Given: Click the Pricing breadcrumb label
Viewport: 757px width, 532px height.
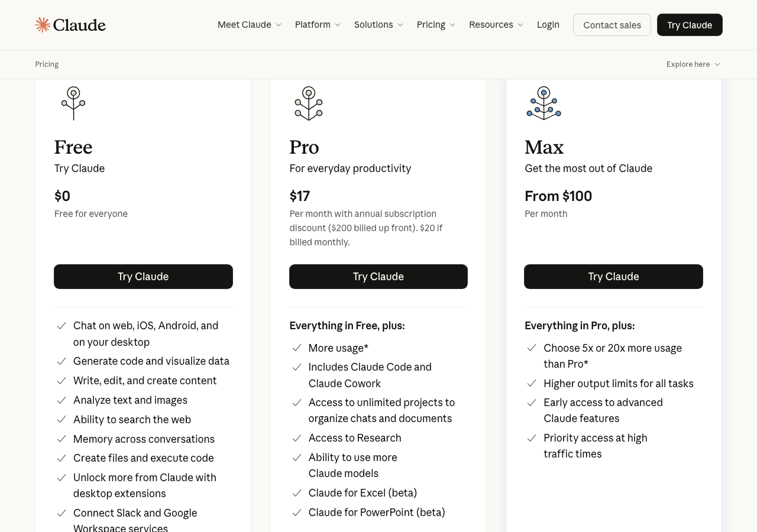Looking at the screenshot, I should coord(47,64).
